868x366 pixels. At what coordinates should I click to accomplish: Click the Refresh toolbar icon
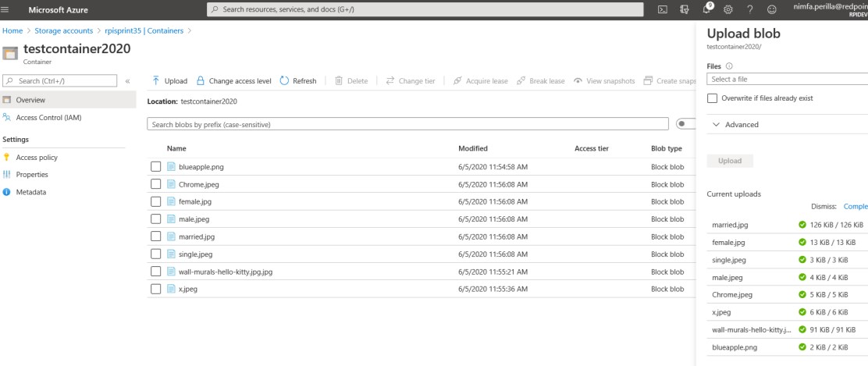pyautogui.click(x=284, y=81)
